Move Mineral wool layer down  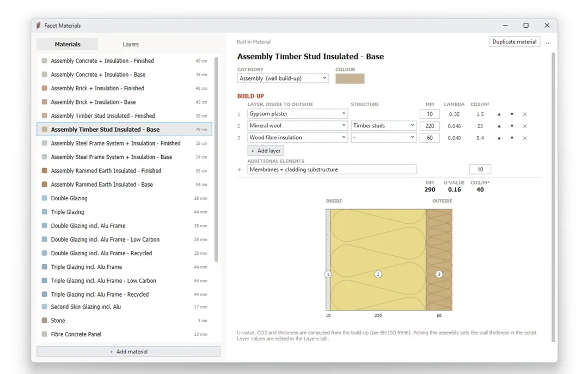(511, 126)
